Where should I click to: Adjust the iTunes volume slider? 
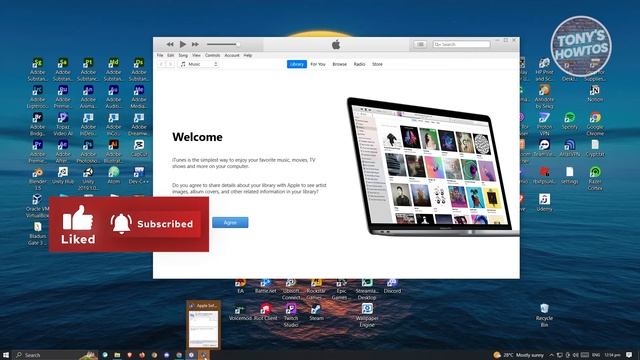coord(223,44)
